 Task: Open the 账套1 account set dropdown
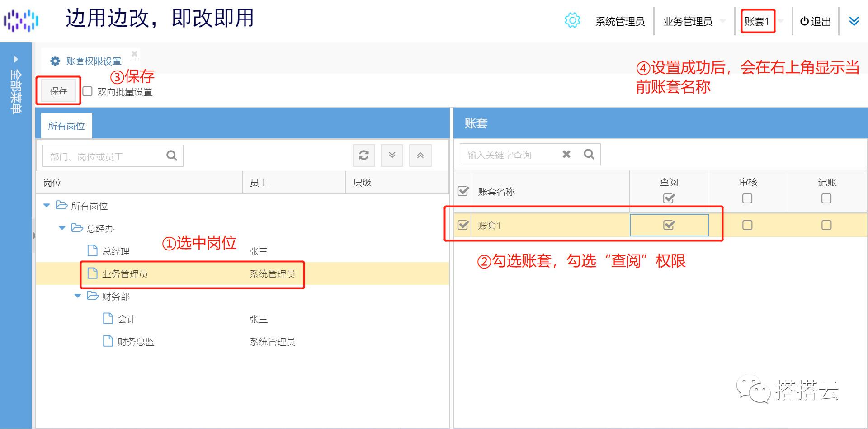781,21
